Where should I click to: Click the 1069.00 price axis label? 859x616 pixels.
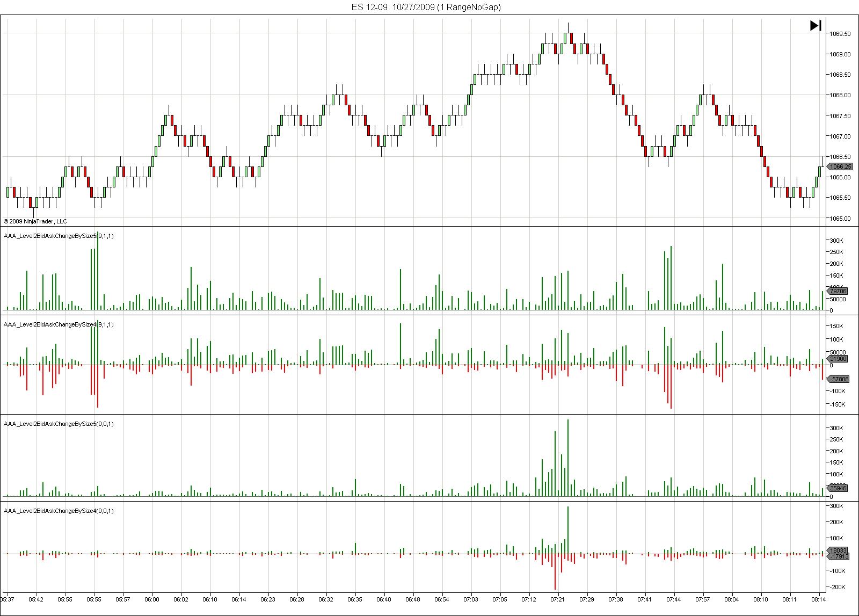coord(840,54)
